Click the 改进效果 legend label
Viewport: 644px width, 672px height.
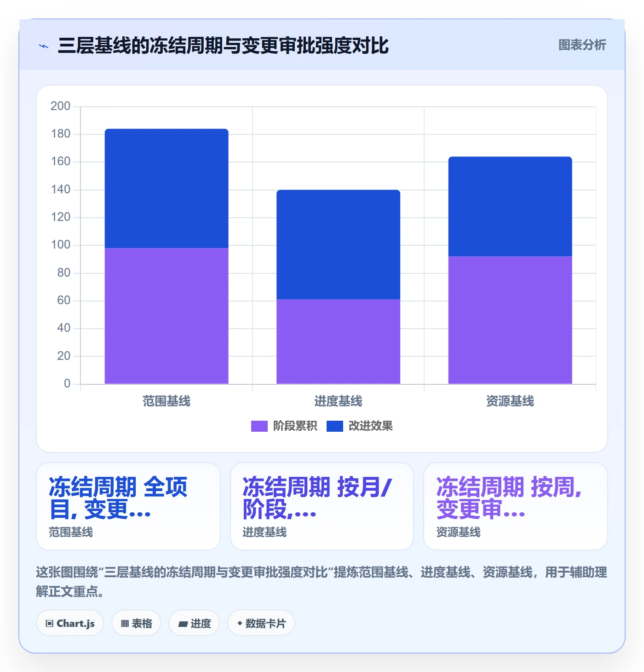click(x=370, y=426)
